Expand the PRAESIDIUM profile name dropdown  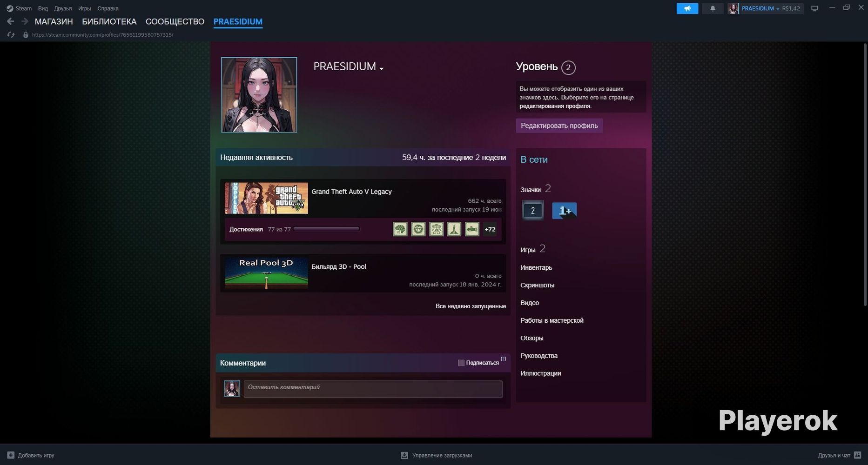pos(381,69)
